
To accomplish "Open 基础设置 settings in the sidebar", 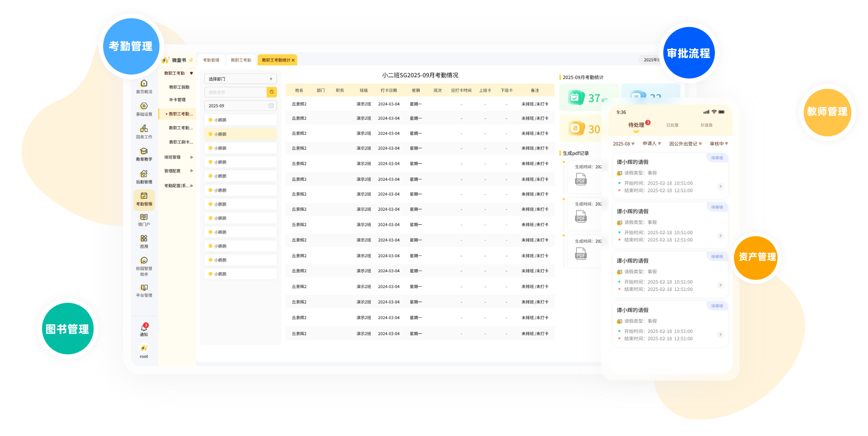I will point(144,106).
